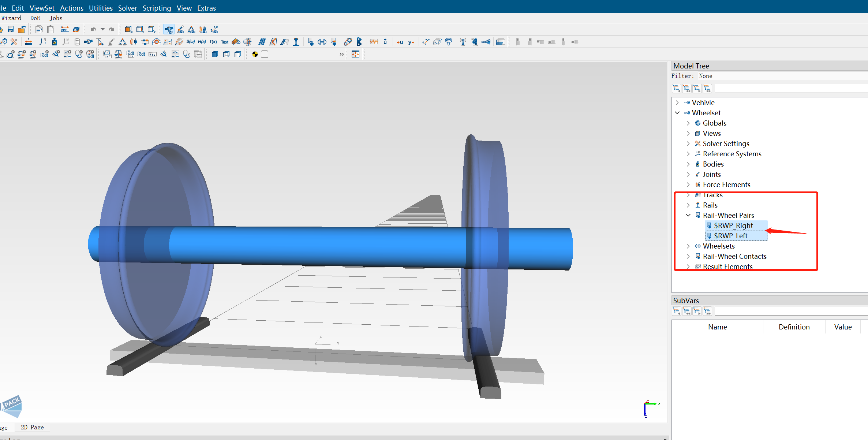868x440 pixels.
Task: Click the Text annotation tool icon
Action: coord(224,42)
